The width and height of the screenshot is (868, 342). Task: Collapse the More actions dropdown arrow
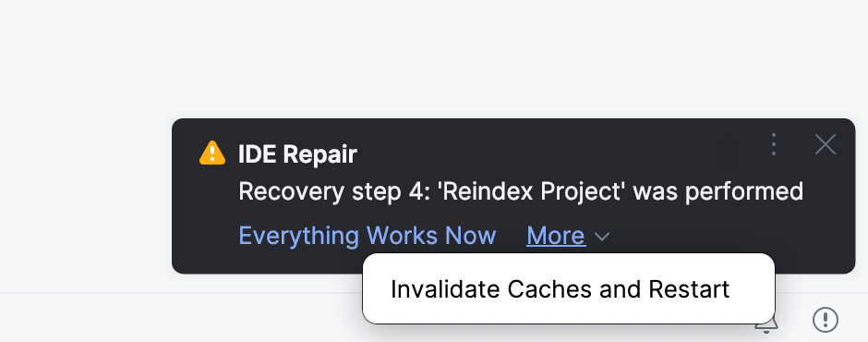pos(602,238)
